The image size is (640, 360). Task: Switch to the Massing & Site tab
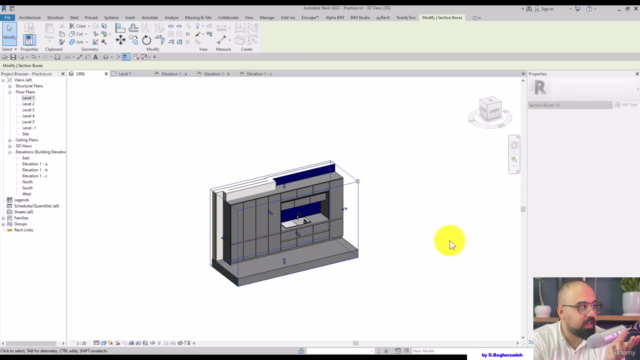(x=198, y=18)
